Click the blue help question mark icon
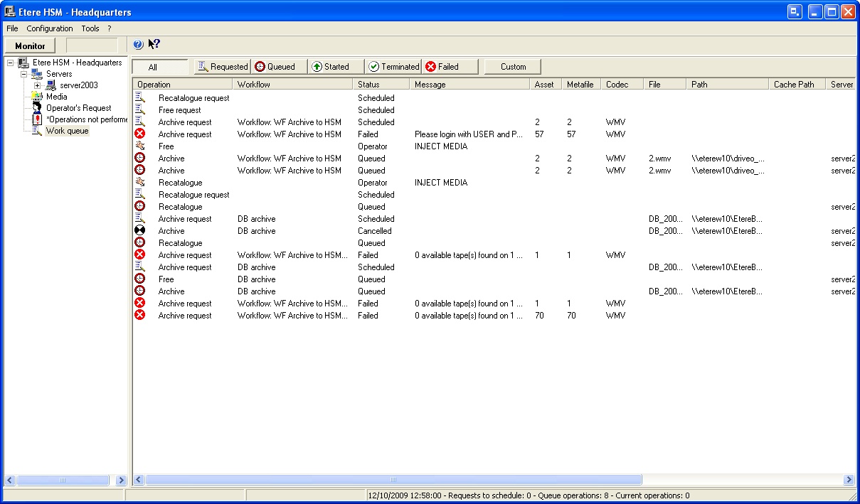860x504 pixels. click(x=138, y=45)
